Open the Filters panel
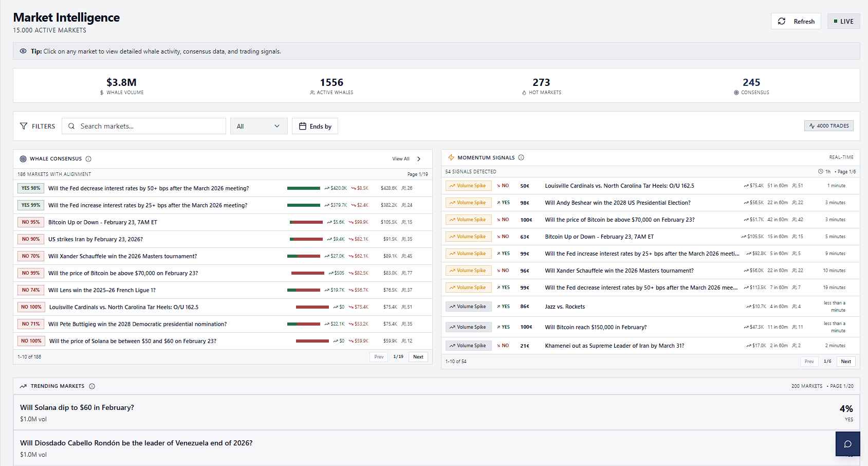Screen dimensions: 868x466 click(37, 126)
